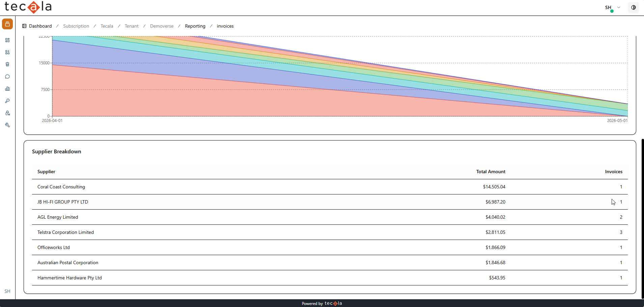This screenshot has width=644, height=307.
Task: Select the AGL Energy Limited row
Action: tap(330, 217)
